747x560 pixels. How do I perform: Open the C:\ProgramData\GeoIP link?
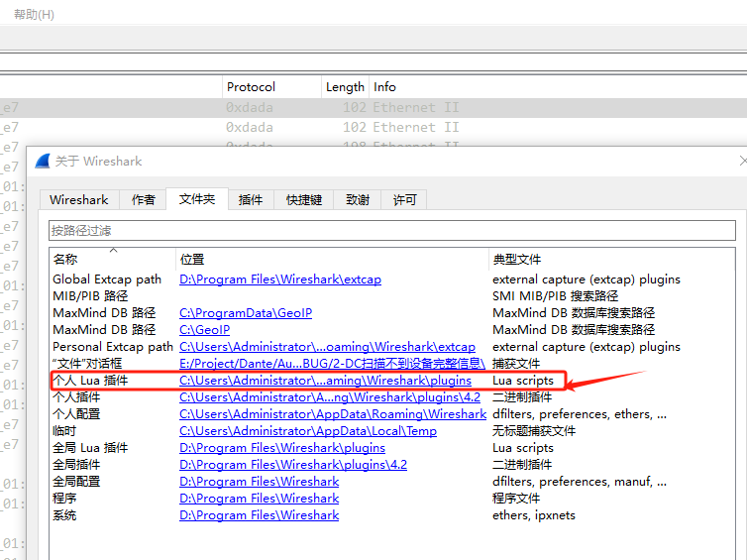coord(246,313)
